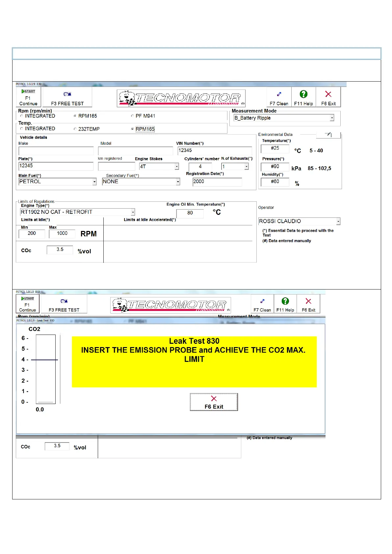Click Tecnomotor logo in upper window

point(181,98)
